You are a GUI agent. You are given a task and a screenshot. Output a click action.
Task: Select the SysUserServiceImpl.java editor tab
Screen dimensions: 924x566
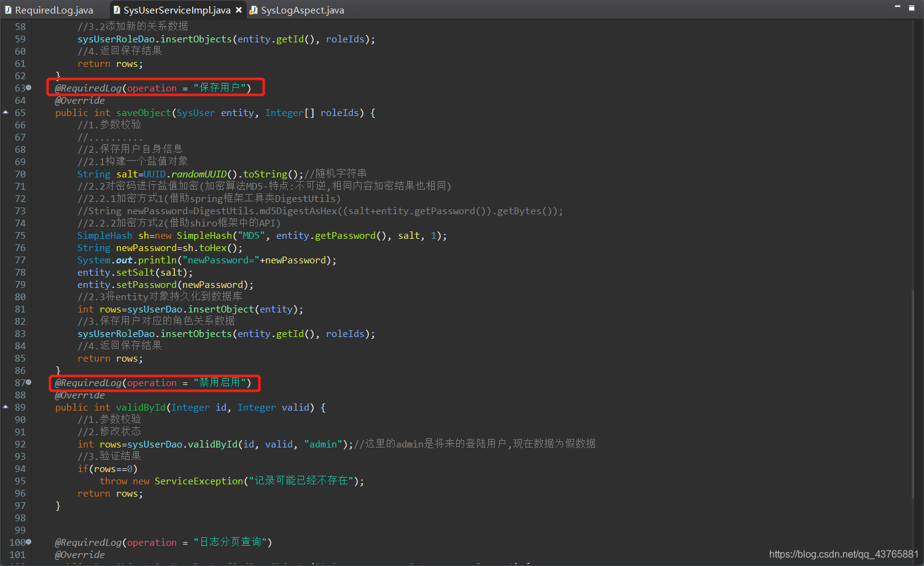[177, 10]
